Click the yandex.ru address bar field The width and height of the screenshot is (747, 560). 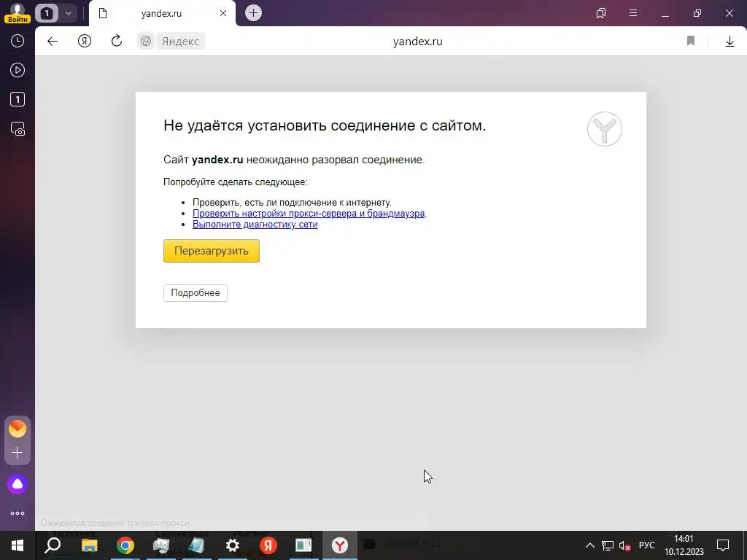[417, 42]
